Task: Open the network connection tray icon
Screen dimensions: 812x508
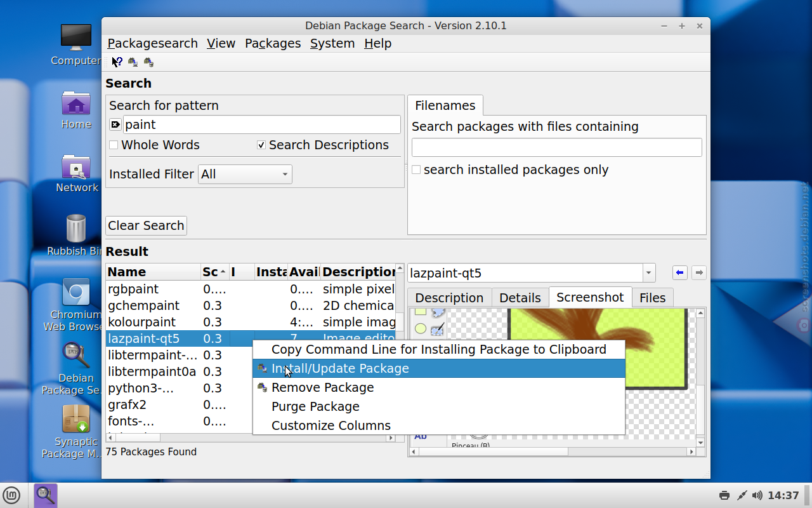Action: coord(742,495)
